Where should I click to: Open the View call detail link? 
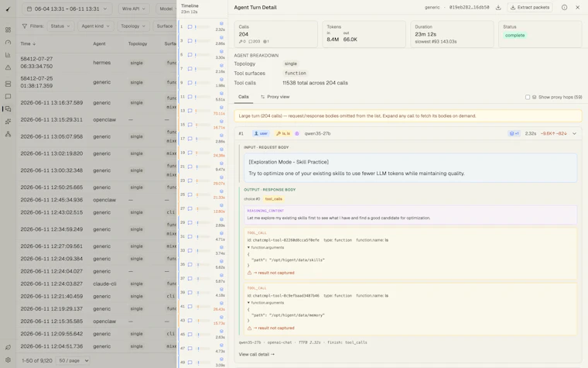click(257, 354)
